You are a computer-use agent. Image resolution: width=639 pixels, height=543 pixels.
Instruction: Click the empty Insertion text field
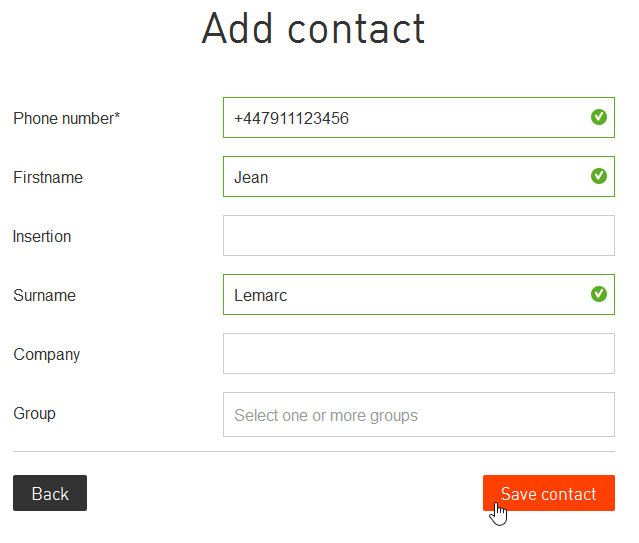click(x=419, y=236)
